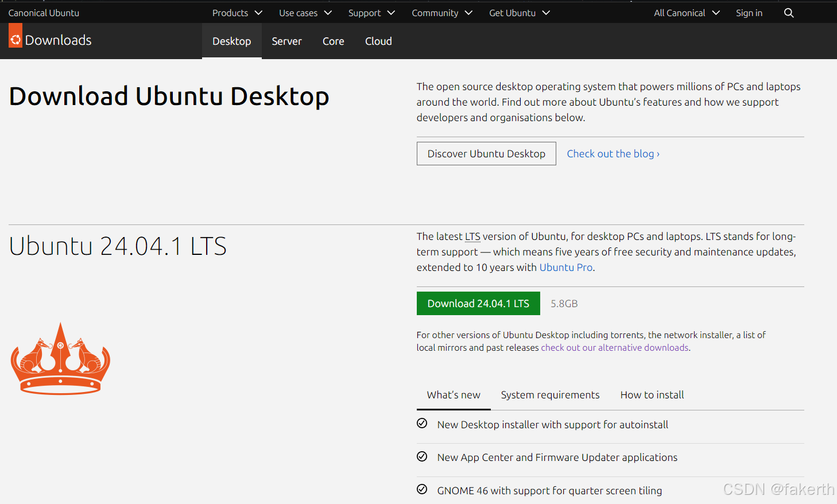Switch to the Cloud downloads tab
This screenshot has height=504, width=837.
pyautogui.click(x=378, y=41)
